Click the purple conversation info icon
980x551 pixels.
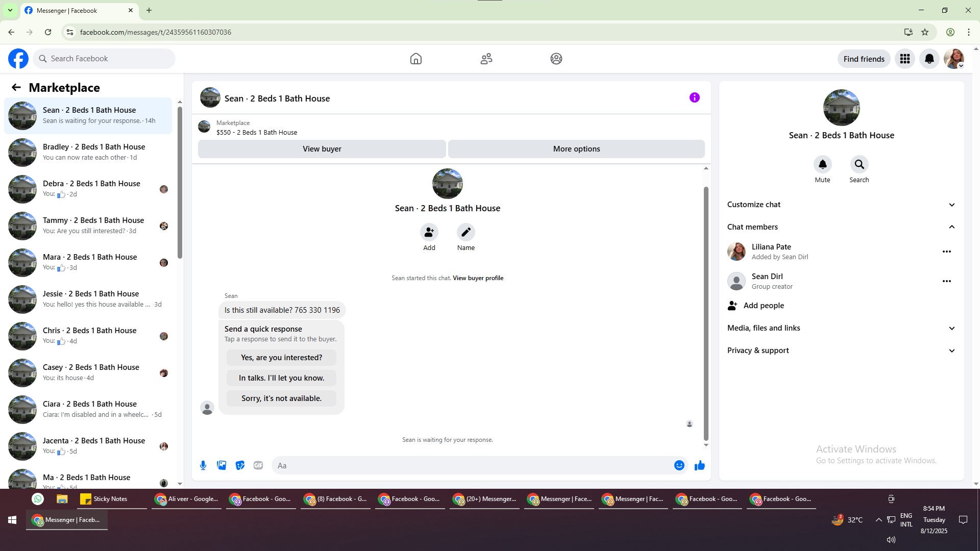point(694,97)
